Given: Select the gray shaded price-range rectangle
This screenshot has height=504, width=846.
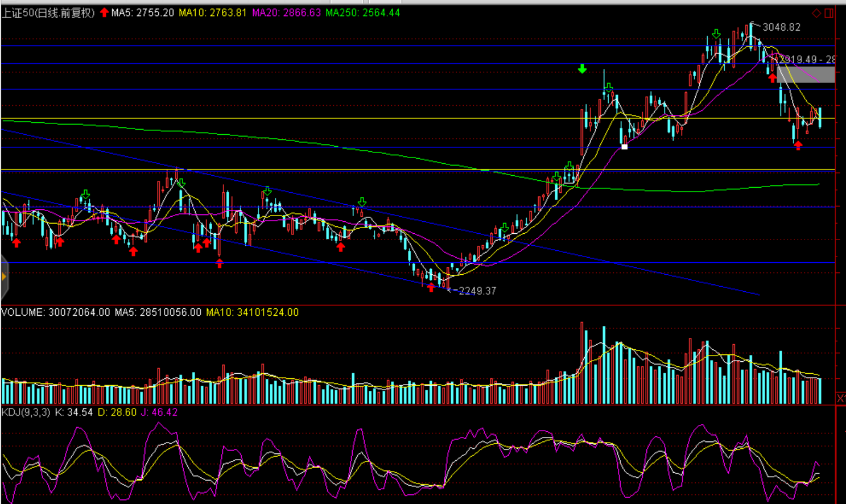Looking at the screenshot, I should coord(806,75).
